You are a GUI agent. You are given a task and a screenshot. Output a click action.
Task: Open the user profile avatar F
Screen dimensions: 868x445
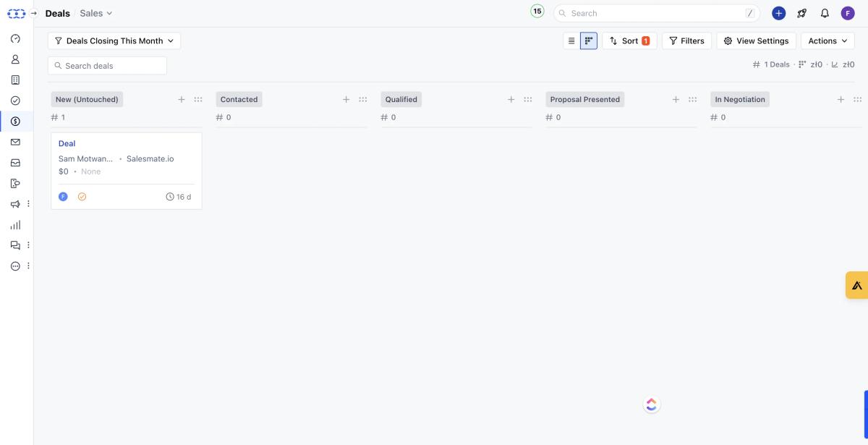pos(848,13)
